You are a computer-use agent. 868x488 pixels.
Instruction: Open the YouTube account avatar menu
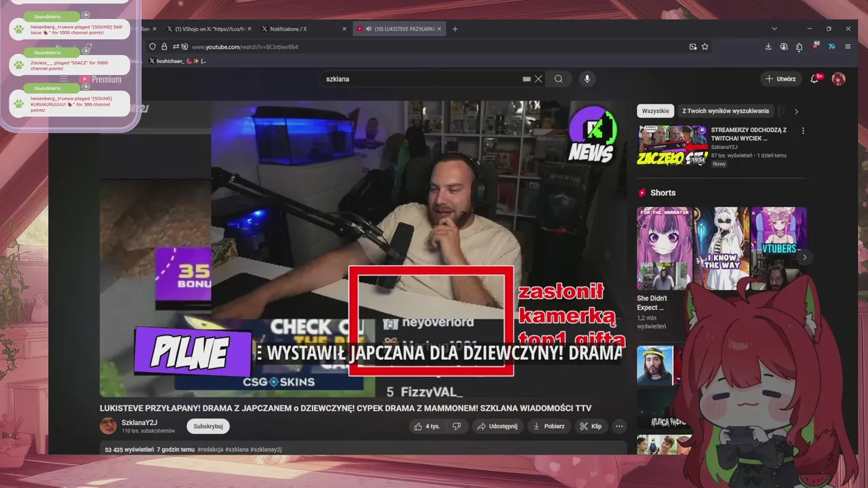[x=839, y=79]
